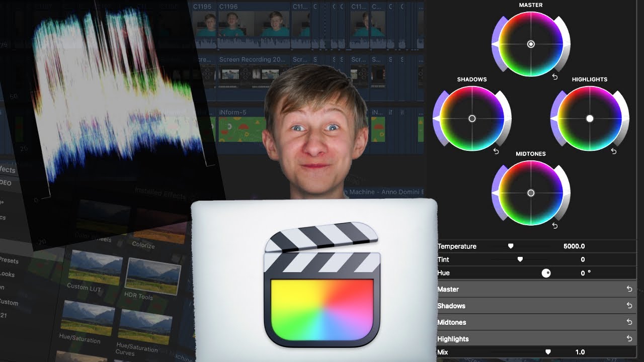Click the Midtones wheel brightness arc slider

566,193
